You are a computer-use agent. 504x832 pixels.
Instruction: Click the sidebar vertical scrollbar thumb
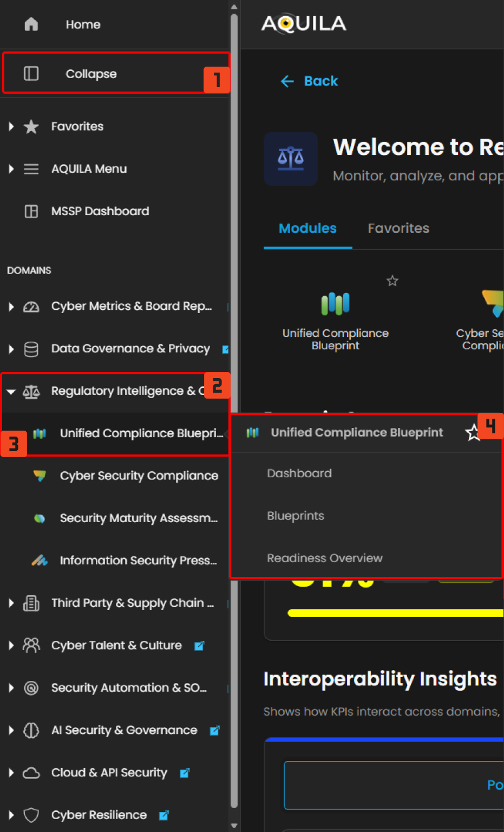(234, 411)
